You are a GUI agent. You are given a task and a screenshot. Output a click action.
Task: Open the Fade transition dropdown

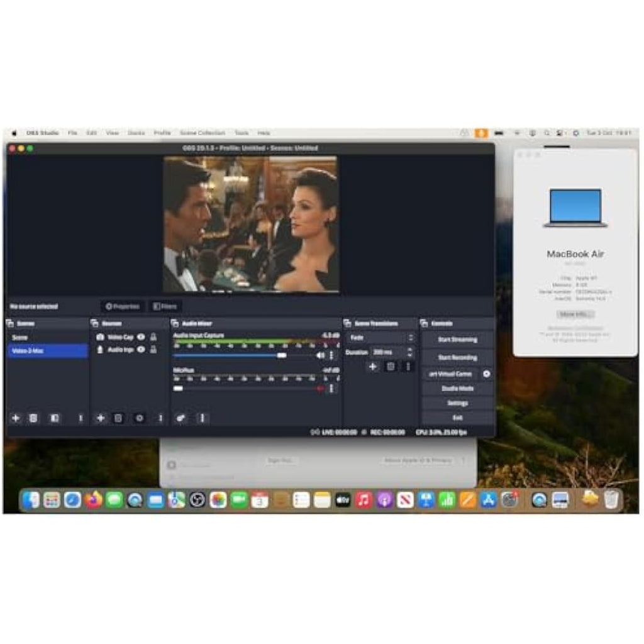[380, 338]
